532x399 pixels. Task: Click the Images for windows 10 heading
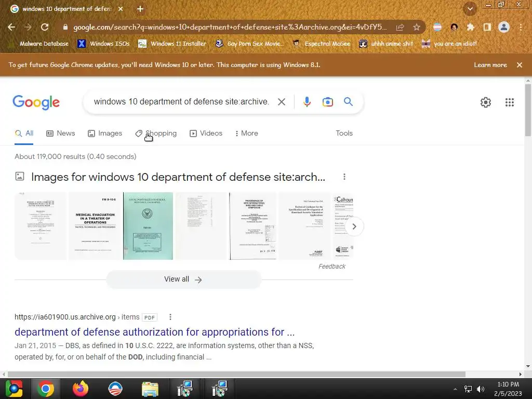178,177
